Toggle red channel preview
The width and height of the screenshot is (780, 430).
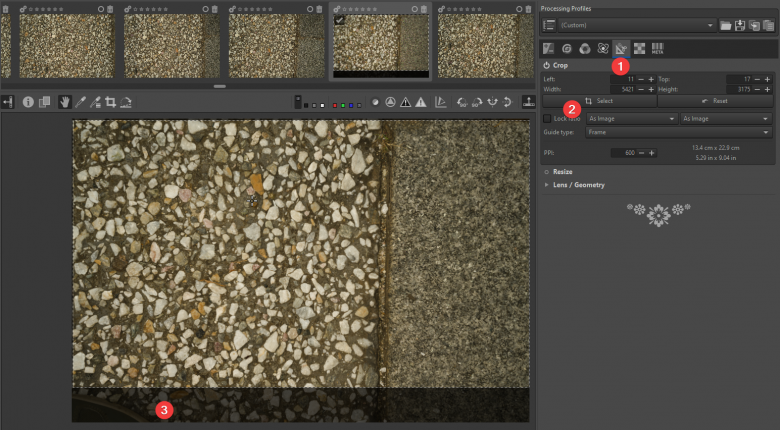coord(335,106)
